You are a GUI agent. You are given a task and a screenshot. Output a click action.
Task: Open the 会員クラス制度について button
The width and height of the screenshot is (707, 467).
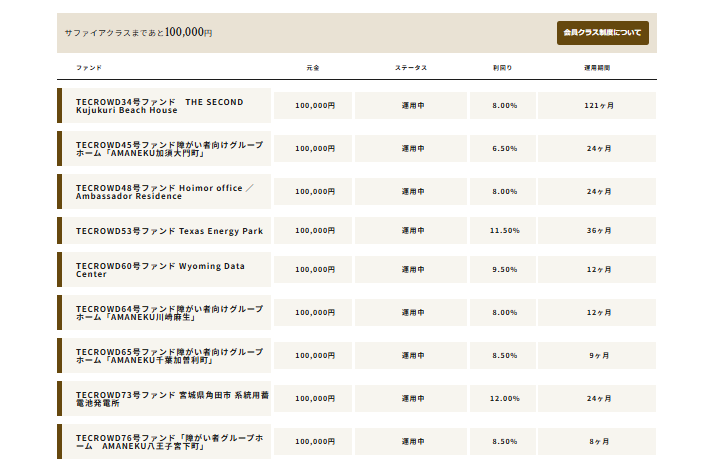(602, 32)
